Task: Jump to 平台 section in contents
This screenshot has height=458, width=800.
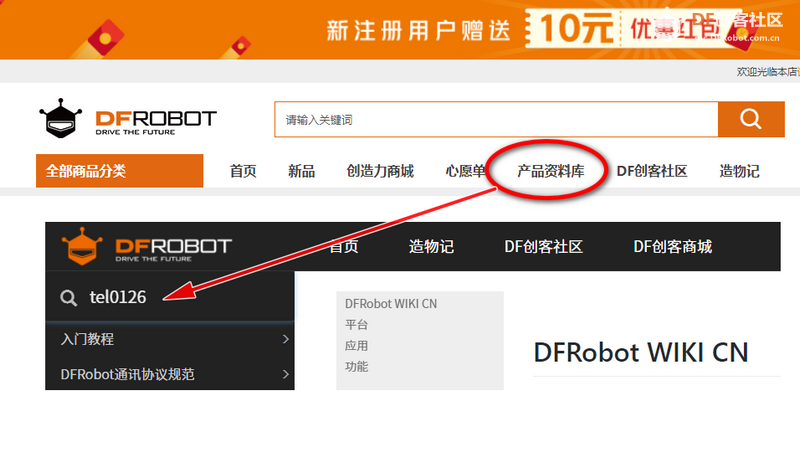Action: (x=356, y=325)
